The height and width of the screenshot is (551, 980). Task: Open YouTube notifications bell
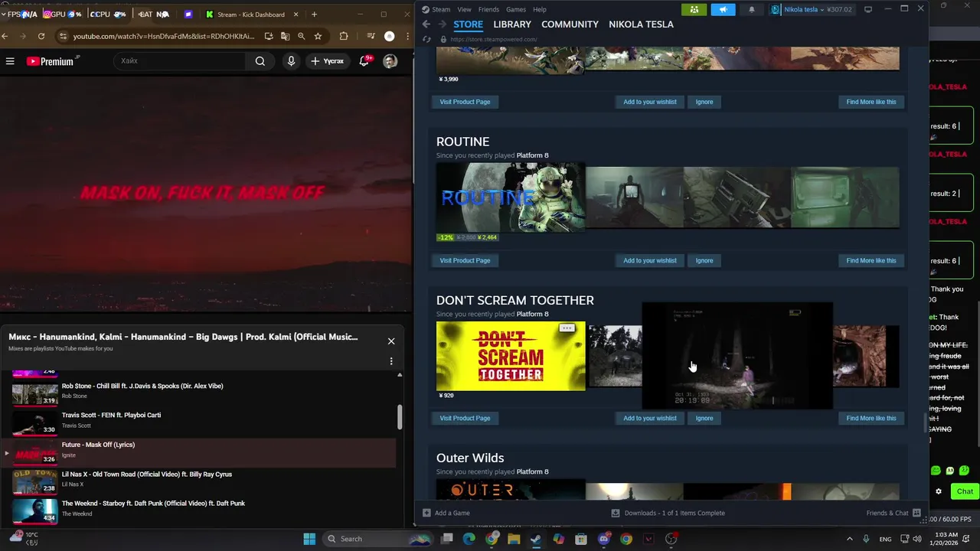point(364,61)
